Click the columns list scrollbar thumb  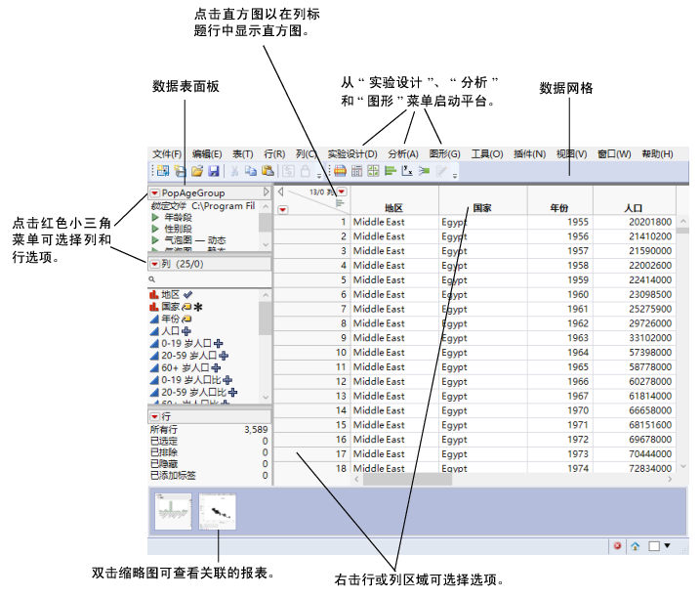point(266,318)
